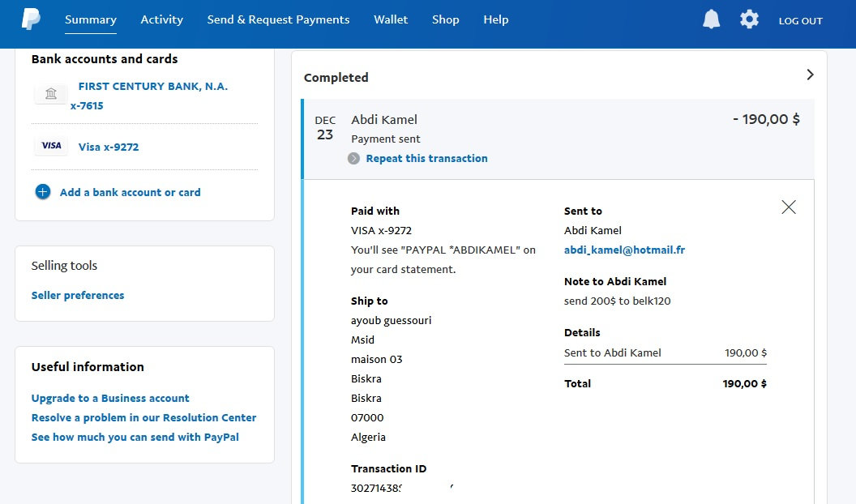Click the Visa card logo icon
The height and width of the screenshot is (504, 856).
51,146
